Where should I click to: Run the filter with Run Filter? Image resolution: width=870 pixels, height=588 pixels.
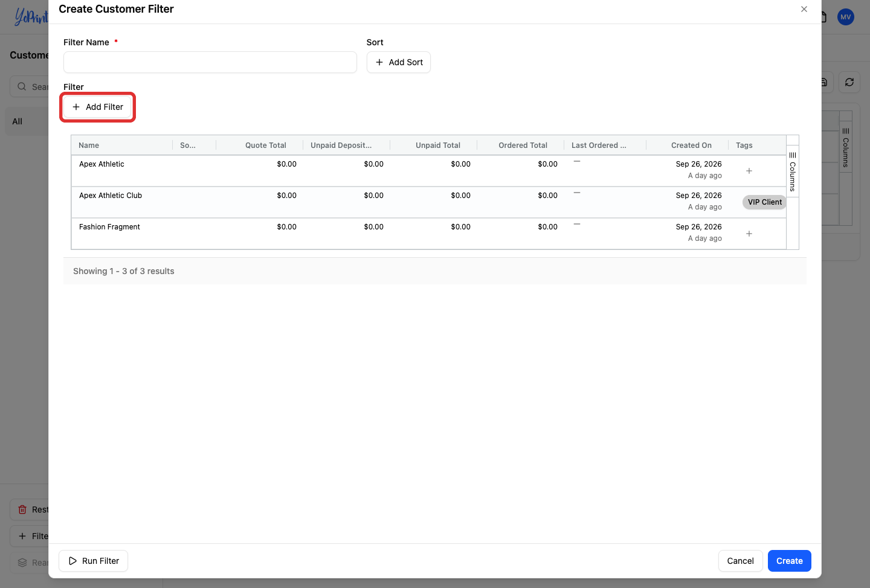click(94, 561)
